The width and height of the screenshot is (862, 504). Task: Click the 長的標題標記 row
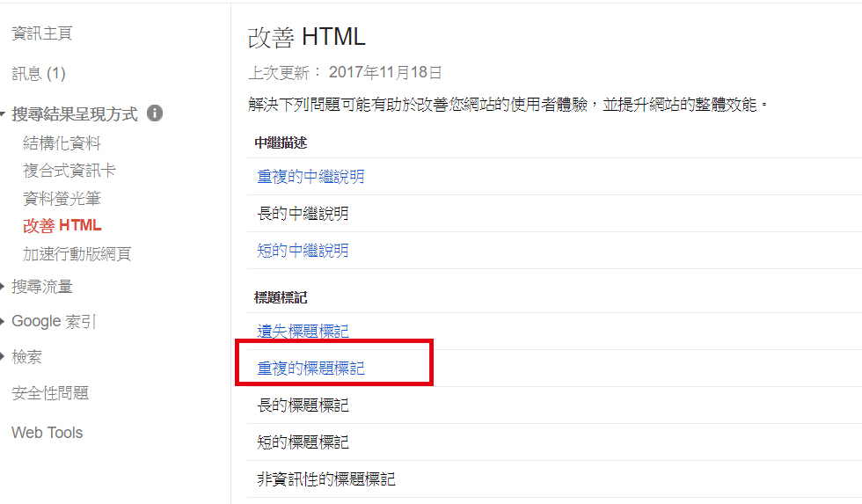click(303, 405)
